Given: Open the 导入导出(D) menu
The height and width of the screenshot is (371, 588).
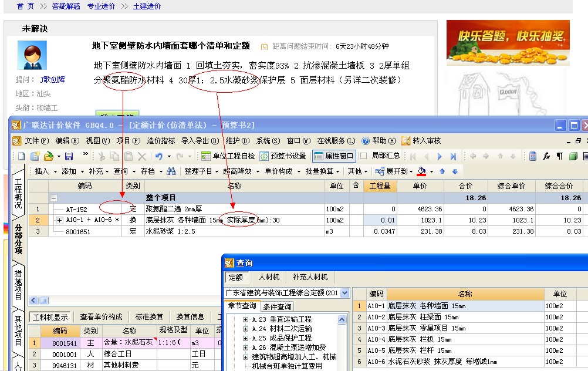Looking at the screenshot, I should point(200,141).
